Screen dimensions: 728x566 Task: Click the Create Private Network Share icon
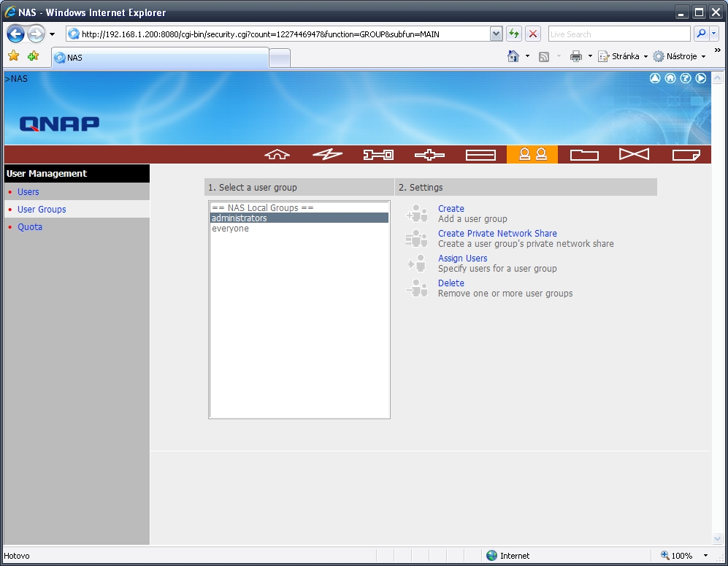tap(417, 238)
